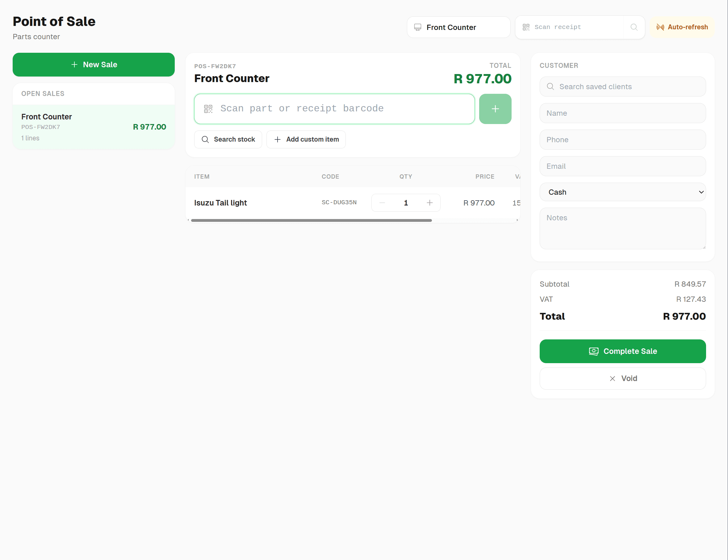Click the scrollbar right arrow of items table
Viewport: 728px width, 560px height.
[517, 220]
